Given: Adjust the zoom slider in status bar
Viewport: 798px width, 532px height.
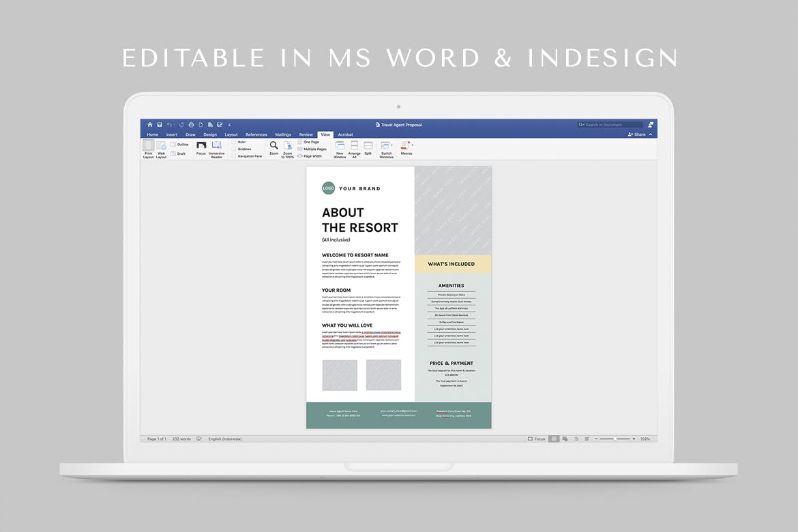Looking at the screenshot, I should (x=614, y=439).
